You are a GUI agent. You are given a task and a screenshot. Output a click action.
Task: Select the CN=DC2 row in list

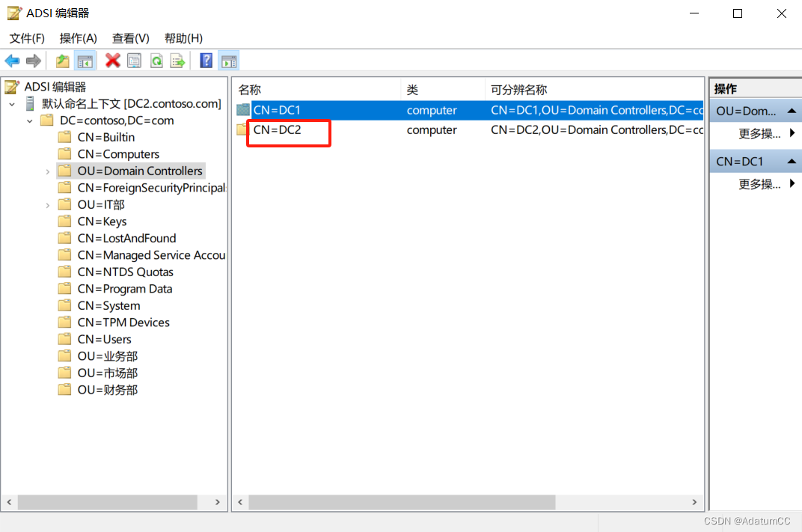470,130
